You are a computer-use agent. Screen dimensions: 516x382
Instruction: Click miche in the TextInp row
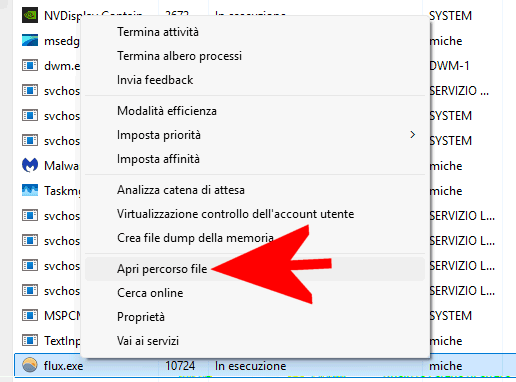click(446, 341)
